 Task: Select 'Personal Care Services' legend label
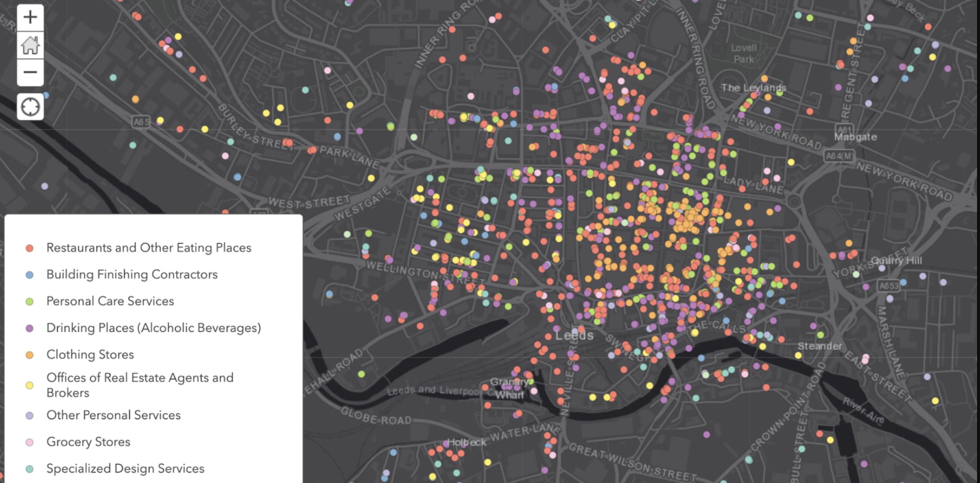(110, 301)
